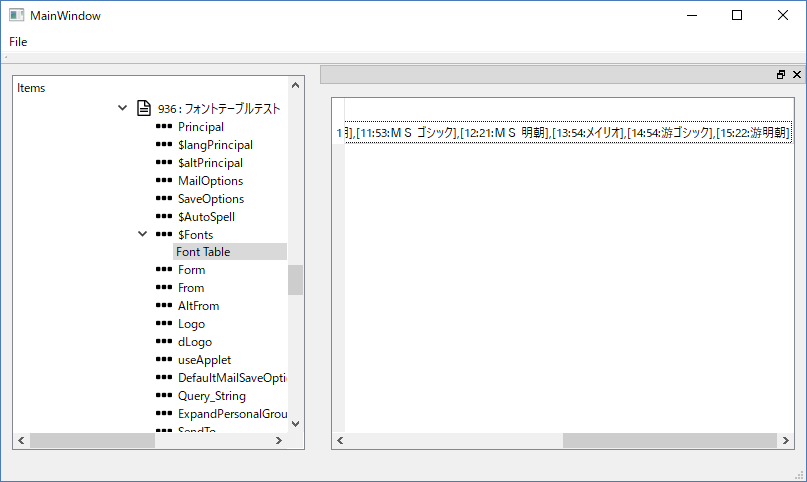Screen dimensions: 807x482
Task: Select the Logo item
Action: (x=191, y=324)
